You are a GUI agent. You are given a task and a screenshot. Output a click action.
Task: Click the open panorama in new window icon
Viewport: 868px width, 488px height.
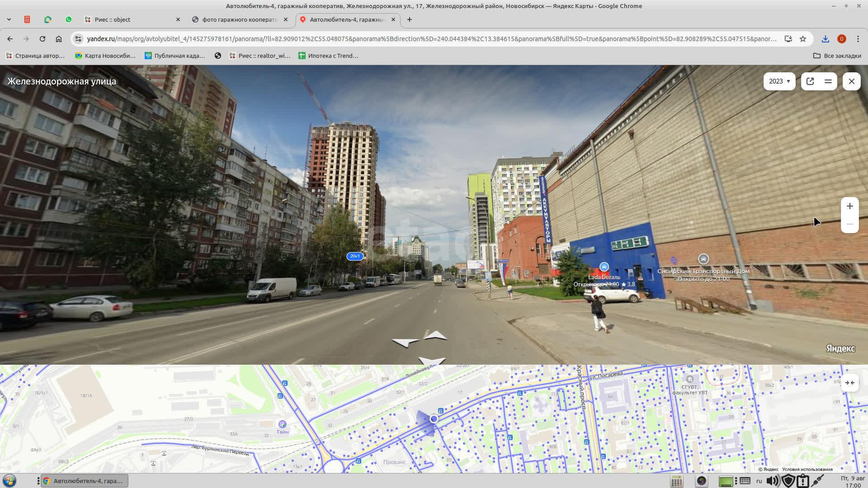click(810, 81)
